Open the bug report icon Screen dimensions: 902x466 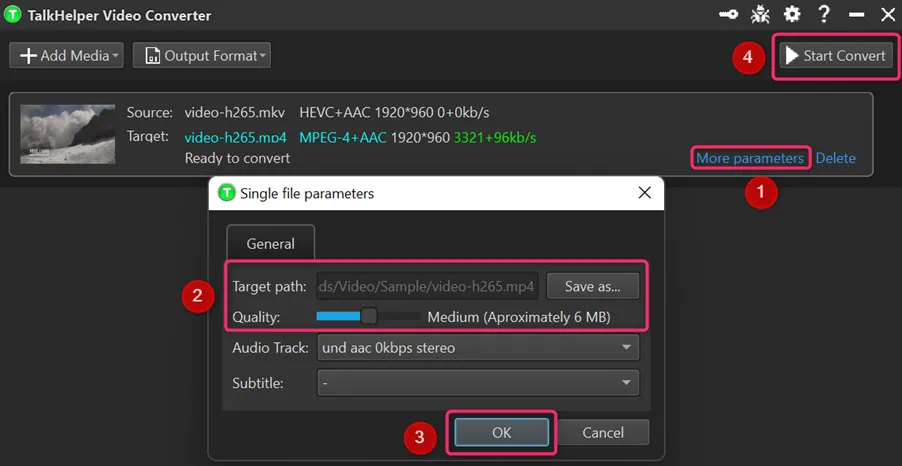[x=760, y=14]
